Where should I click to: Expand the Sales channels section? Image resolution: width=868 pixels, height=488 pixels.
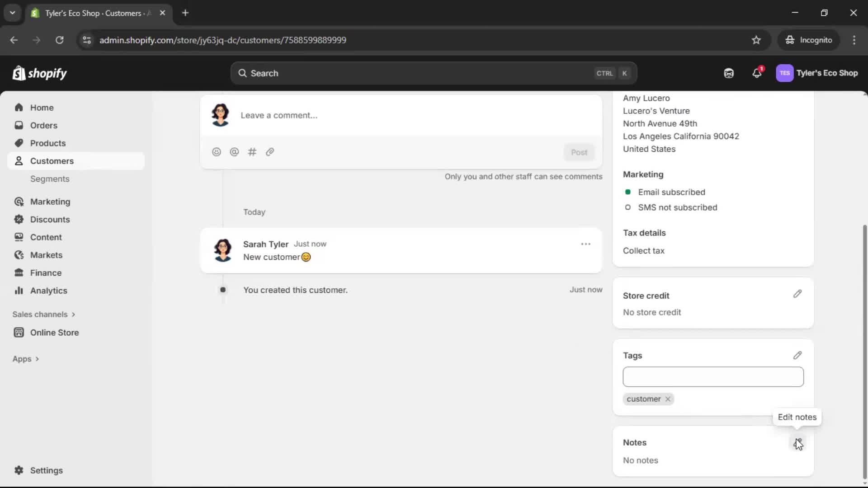click(x=43, y=314)
